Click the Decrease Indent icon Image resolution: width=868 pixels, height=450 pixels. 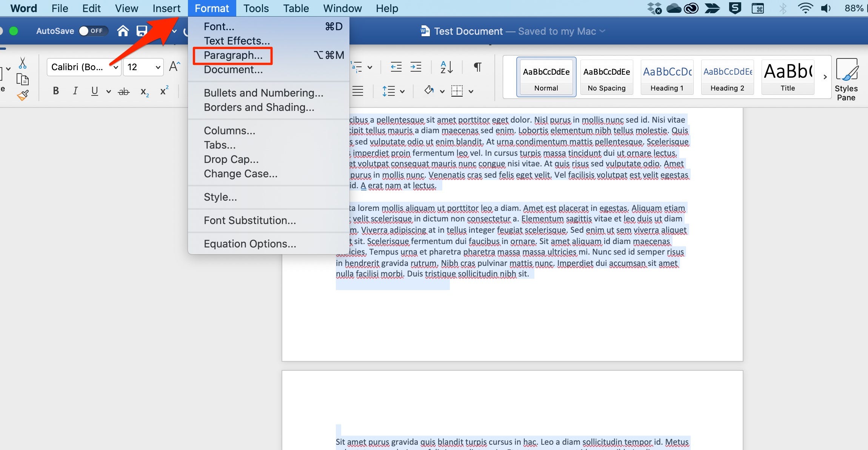tap(396, 67)
